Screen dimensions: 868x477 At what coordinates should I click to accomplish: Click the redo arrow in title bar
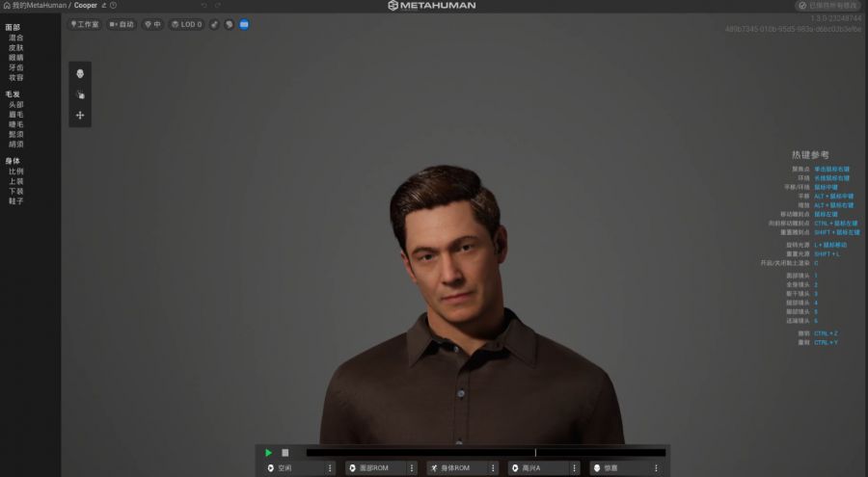click(218, 5)
